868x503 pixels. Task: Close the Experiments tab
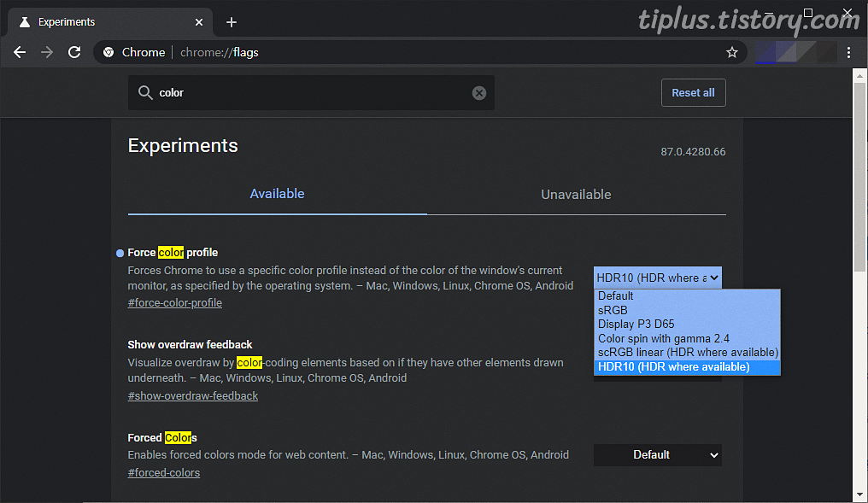click(x=199, y=22)
